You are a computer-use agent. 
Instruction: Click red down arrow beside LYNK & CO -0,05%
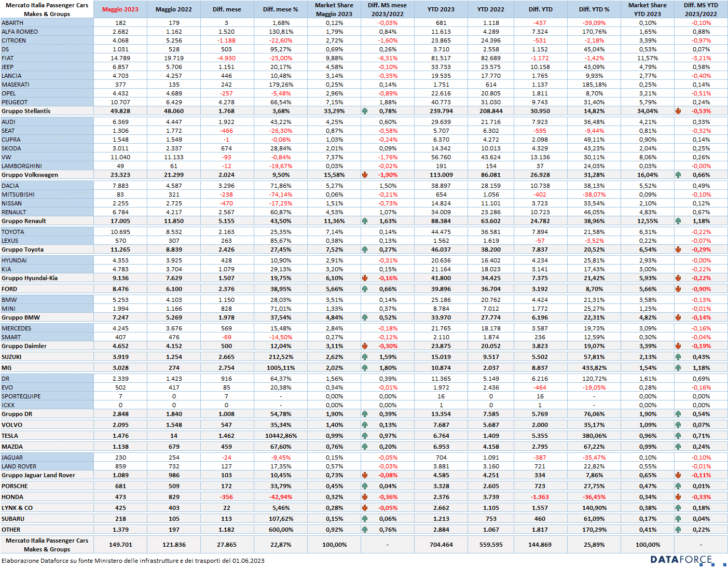[x=365, y=508]
